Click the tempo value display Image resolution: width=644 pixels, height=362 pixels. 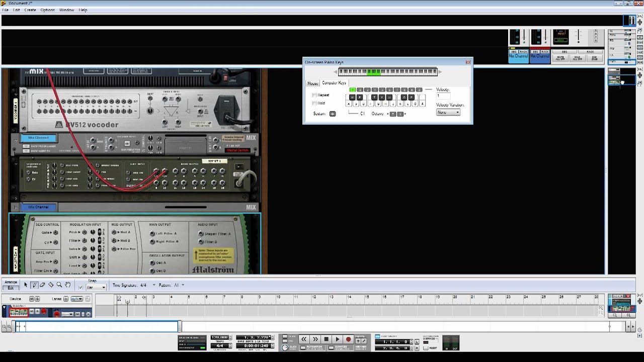[x=220, y=337]
